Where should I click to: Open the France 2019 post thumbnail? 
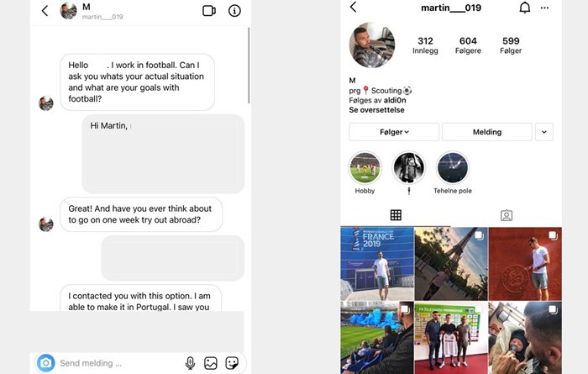point(377,264)
